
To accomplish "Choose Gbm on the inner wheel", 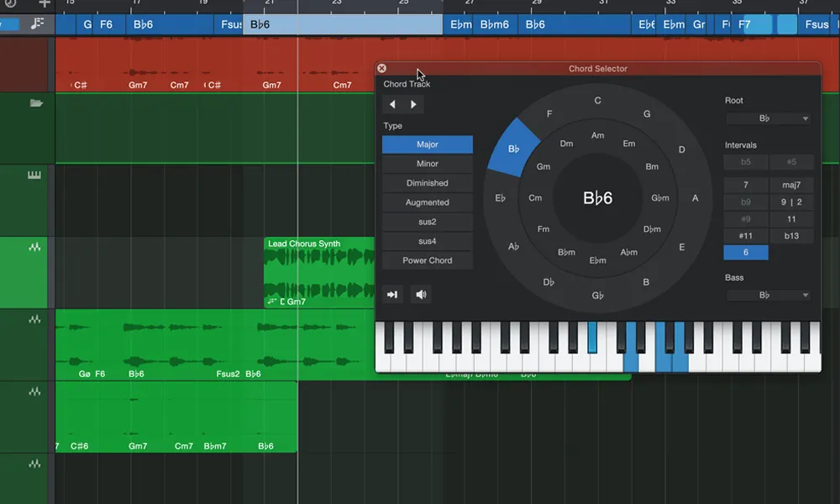I will point(660,197).
